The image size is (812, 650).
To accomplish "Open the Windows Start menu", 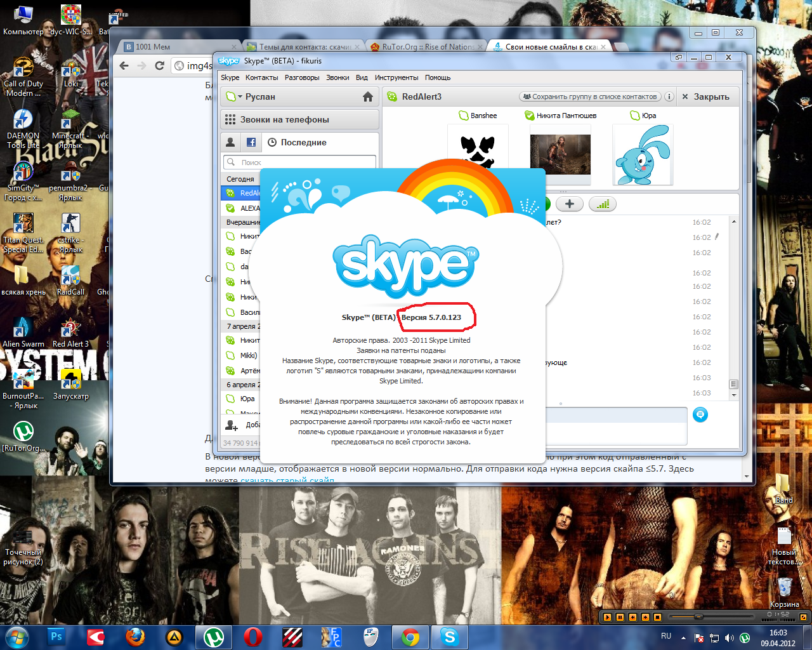I will tap(16, 637).
